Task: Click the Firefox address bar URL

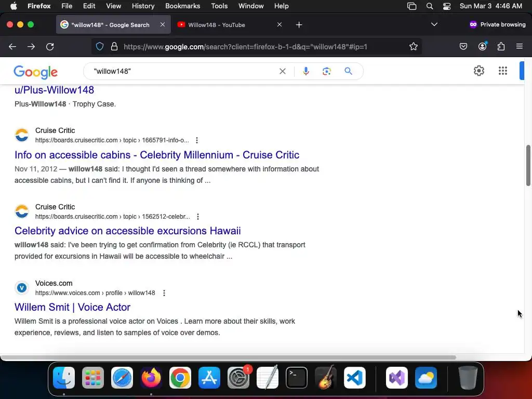Action: 245,47
